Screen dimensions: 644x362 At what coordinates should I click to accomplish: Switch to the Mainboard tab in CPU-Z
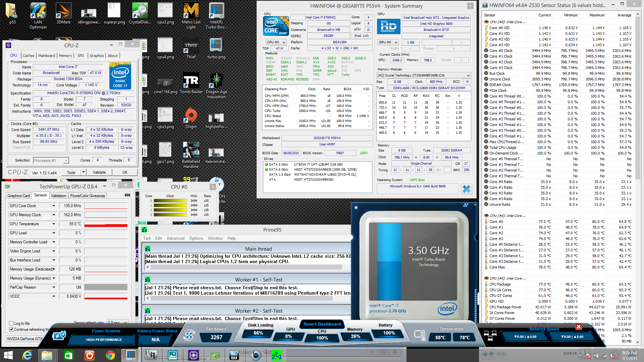pos(46,56)
